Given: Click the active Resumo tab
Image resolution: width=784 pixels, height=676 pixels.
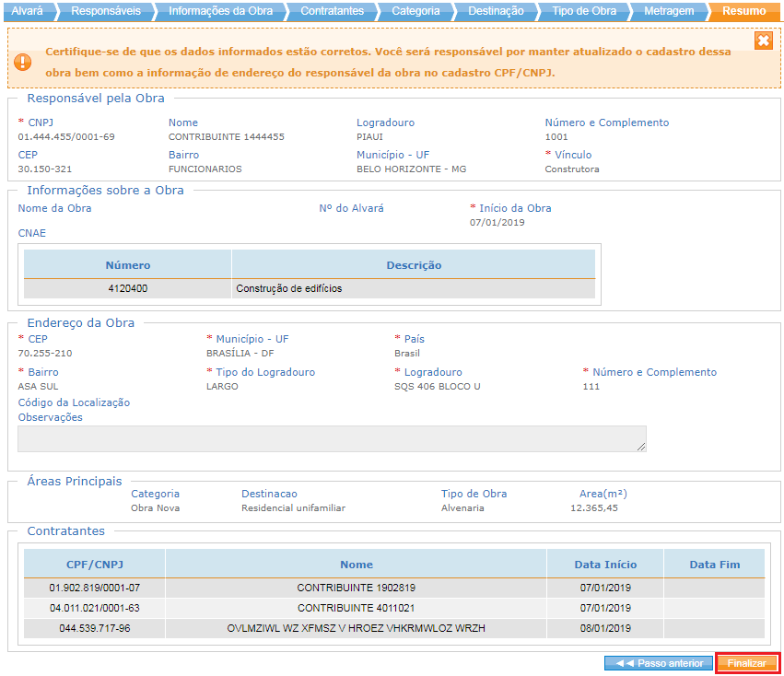Looking at the screenshot, I should point(744,11).
